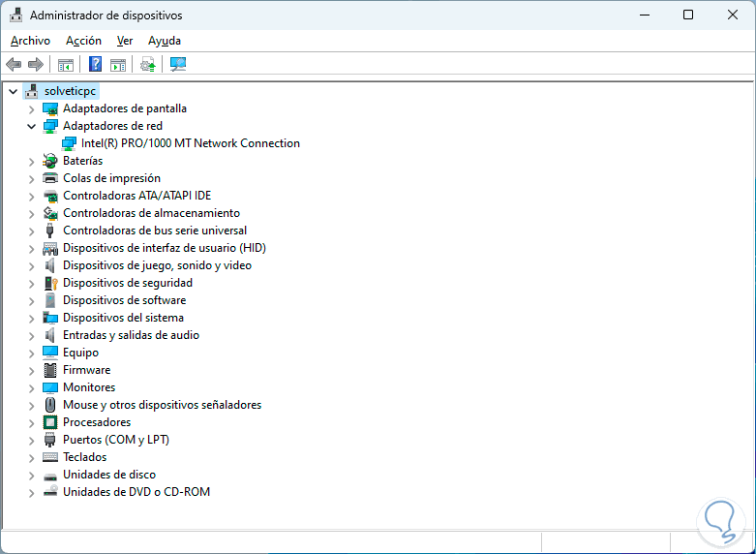Open the Ayuda menu
The image size is (756, 554).
(x=165, y=41)
